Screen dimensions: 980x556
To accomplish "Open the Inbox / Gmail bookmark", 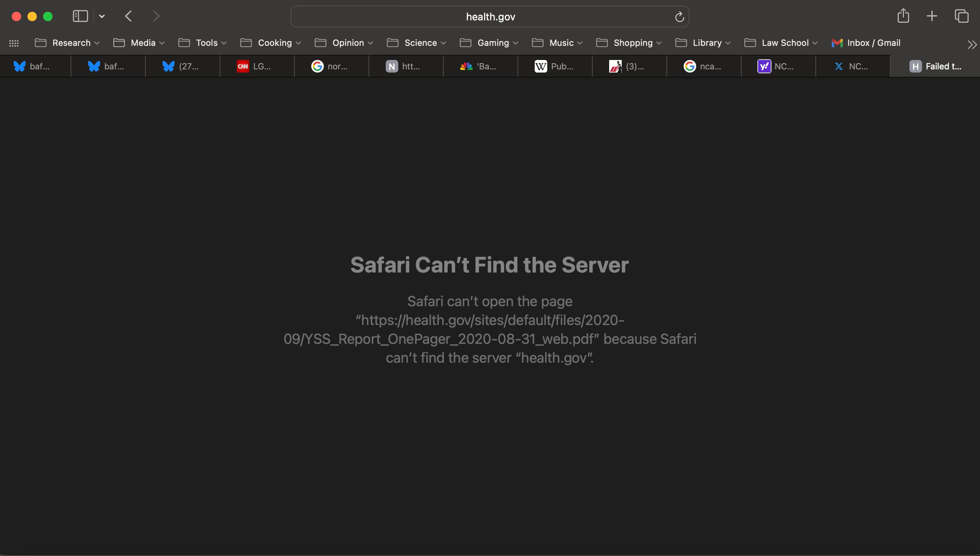I will pos(866,43).
